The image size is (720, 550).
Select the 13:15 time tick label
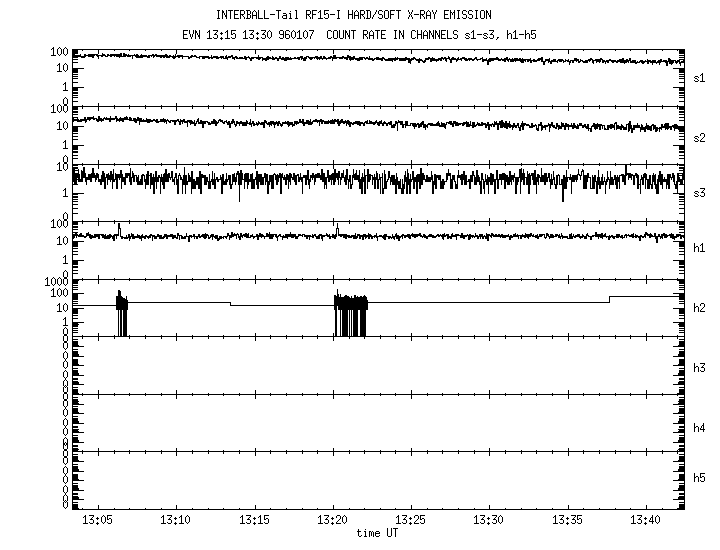(254, 521)
